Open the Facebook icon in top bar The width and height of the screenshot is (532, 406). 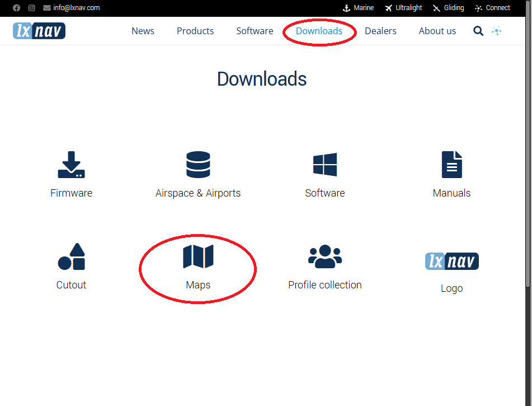17,8
